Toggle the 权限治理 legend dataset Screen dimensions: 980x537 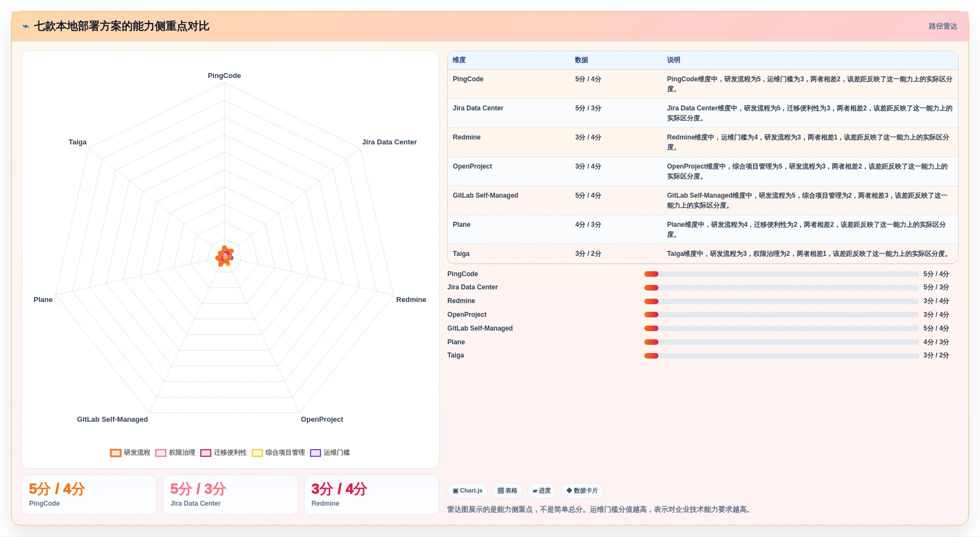[x=175, y=453]
